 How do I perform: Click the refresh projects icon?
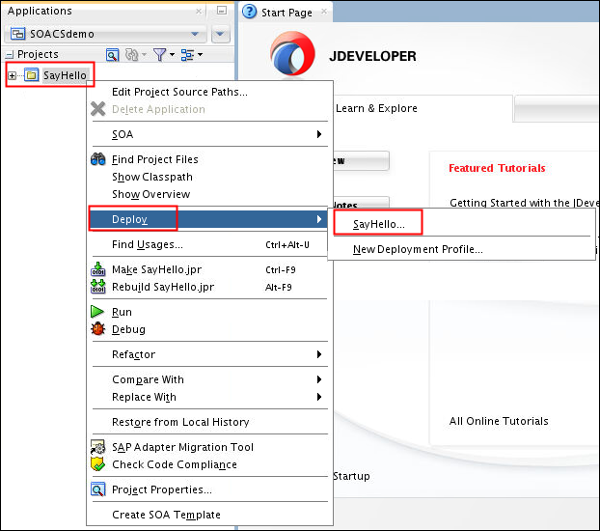(x=132, y=55)
